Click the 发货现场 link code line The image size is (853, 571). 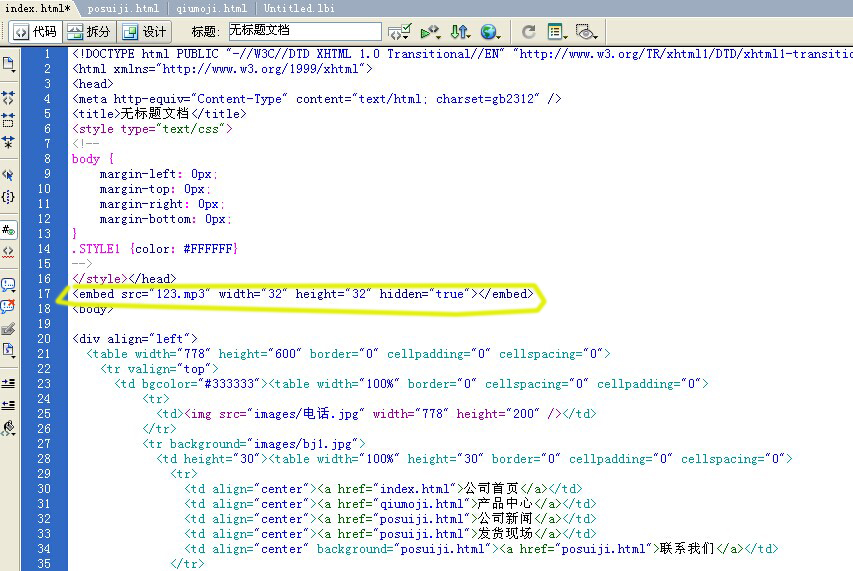[x=391, y=533]
